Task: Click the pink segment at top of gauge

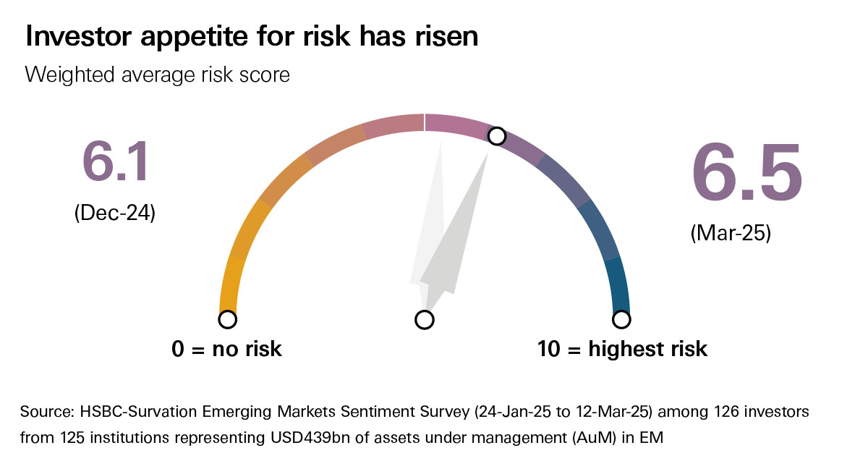Action: [x=456, y=122]
